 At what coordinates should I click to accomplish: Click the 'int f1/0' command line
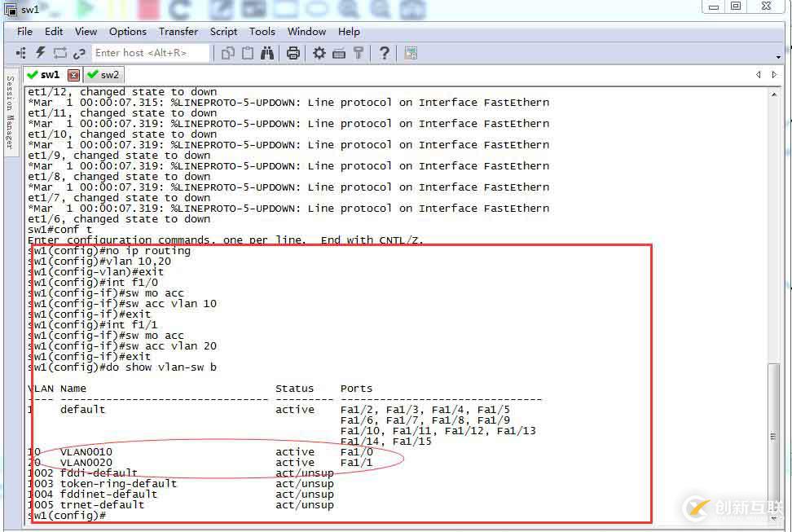pos(94,283)
